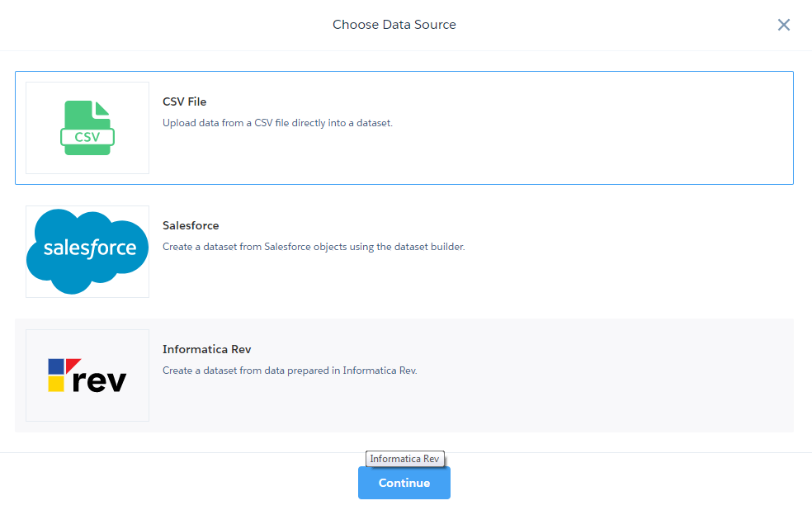This screenshot has height=510, width=812.
Task: Click the Informatica Rev logo thumbnail
Action: 87,375
